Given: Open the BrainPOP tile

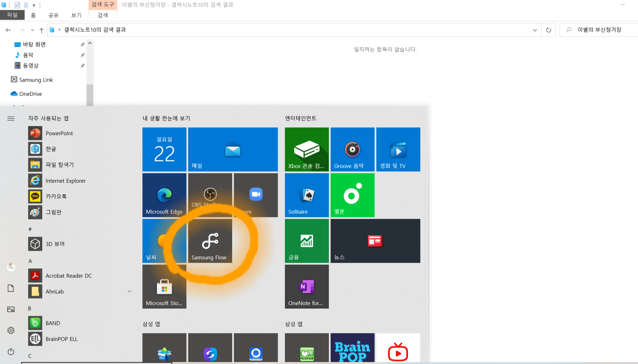Looking at the screenshot, I should click(x=352, y=348).
